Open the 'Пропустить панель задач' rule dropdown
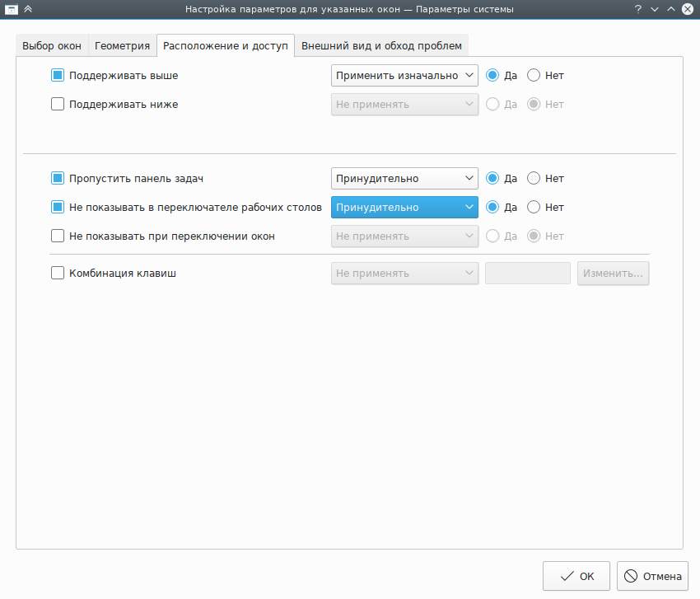The width and height of the screenshot is (700, 599). (x=404, y=178)
